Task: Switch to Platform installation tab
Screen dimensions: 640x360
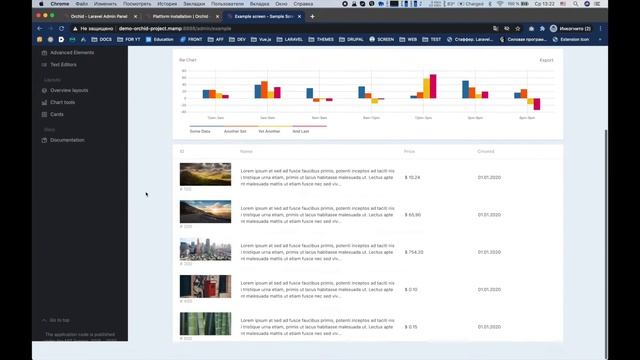Action: click(x=180, y=16)
